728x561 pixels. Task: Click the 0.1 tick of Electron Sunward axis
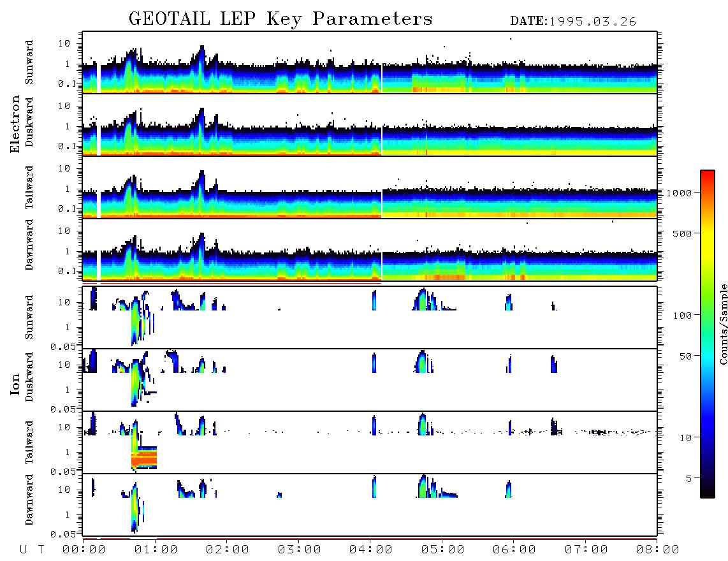click(x=67, y=84)
